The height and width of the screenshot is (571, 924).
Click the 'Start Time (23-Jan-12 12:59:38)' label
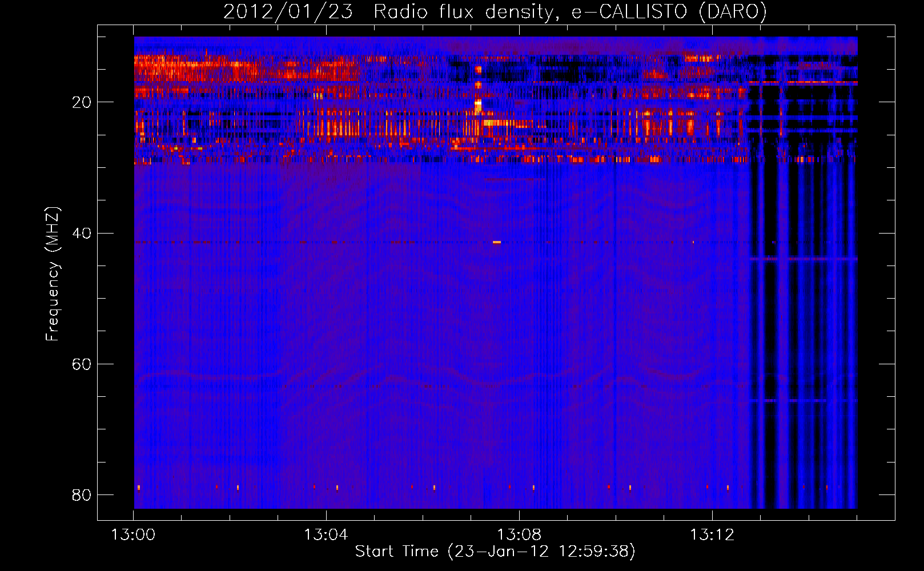pyautogui.click(x=495, y=551)
